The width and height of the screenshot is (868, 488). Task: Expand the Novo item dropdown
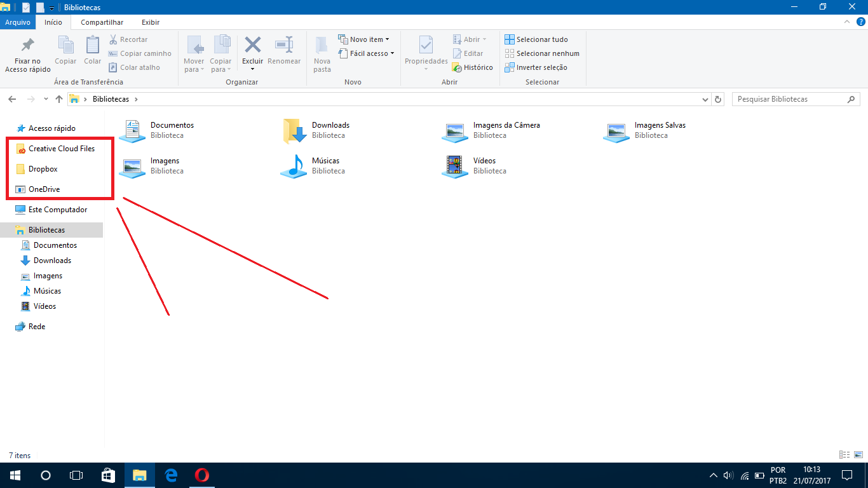coord(364,39)
